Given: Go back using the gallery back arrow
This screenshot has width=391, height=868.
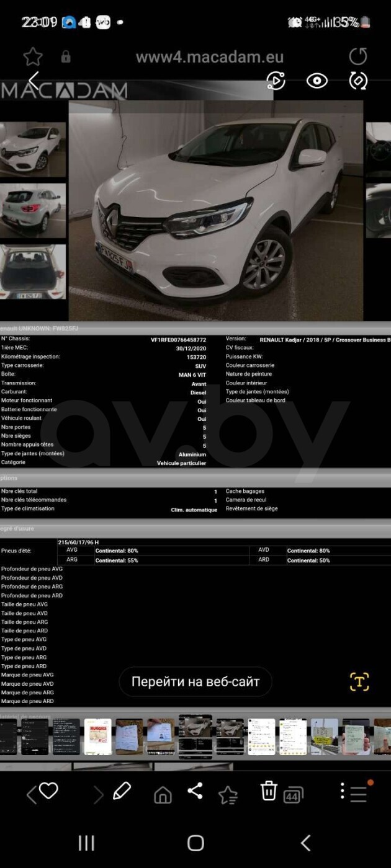Looking at the screenshot, I should (x=34, y=80).
